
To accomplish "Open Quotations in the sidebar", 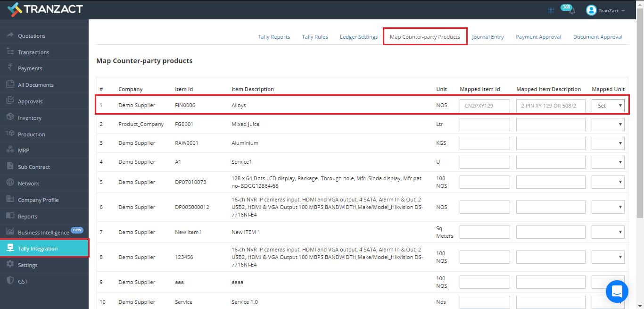I will 32,36.
